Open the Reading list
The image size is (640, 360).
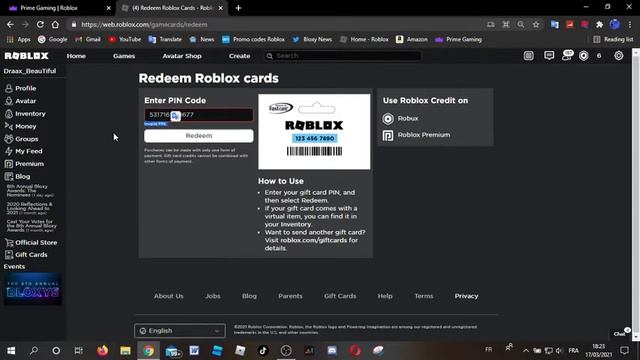[x=613, y=40]
